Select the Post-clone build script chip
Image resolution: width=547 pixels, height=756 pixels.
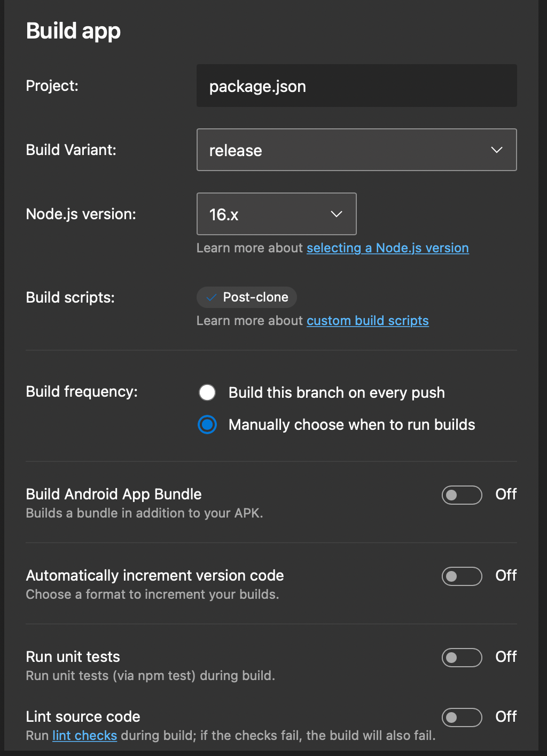(x=246, y=297)
